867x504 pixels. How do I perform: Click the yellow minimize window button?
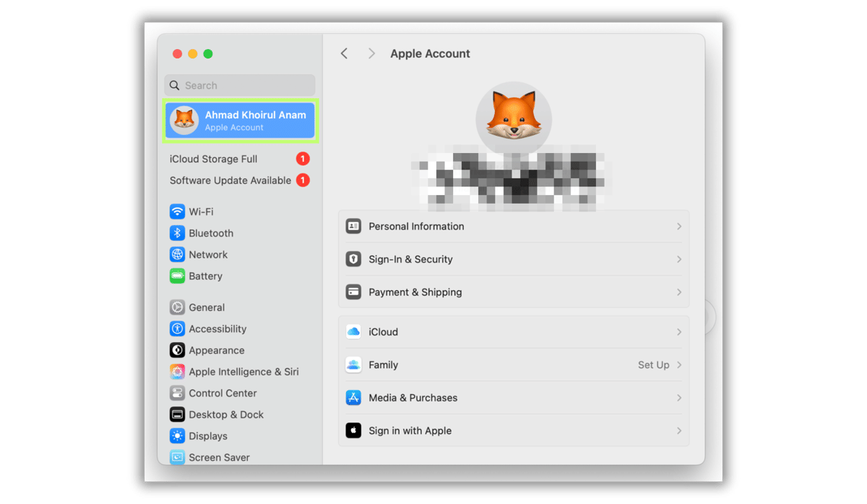[192, 53]
